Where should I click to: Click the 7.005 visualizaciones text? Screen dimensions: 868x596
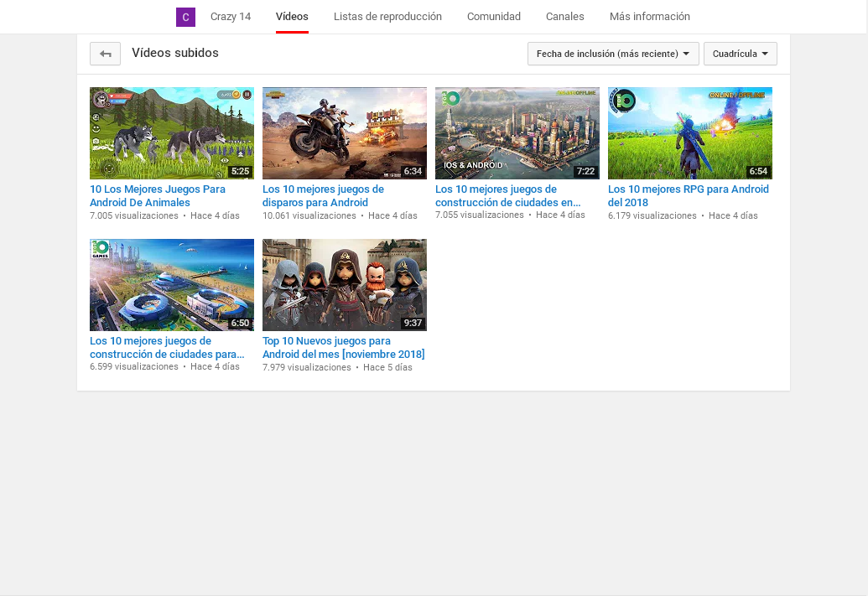134,215
